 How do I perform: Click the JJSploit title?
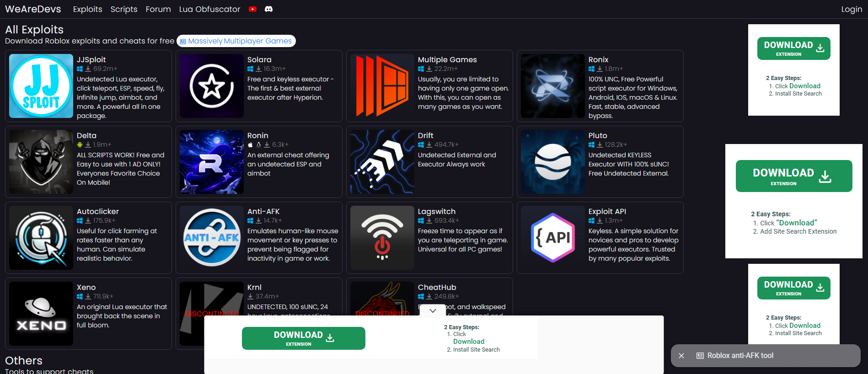tap(91, 59)
